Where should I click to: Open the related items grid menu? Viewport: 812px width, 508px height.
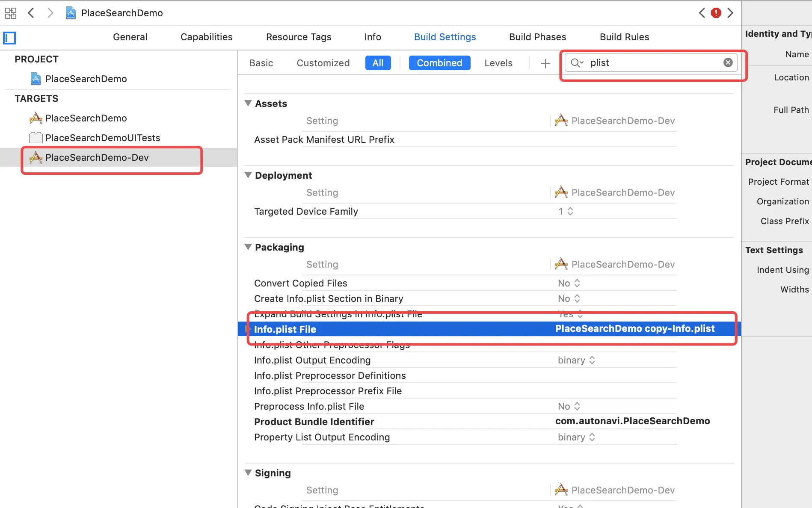[11, 13]
